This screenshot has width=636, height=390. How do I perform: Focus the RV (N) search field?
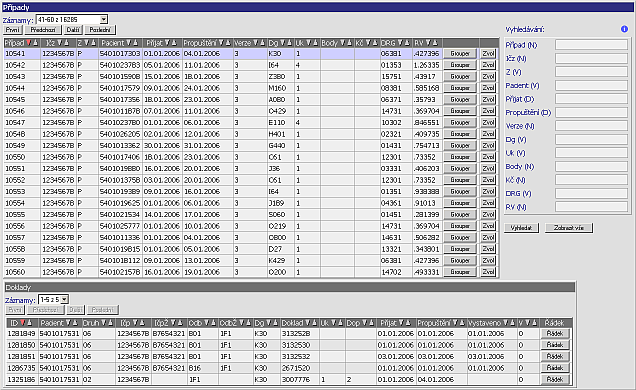591,207
